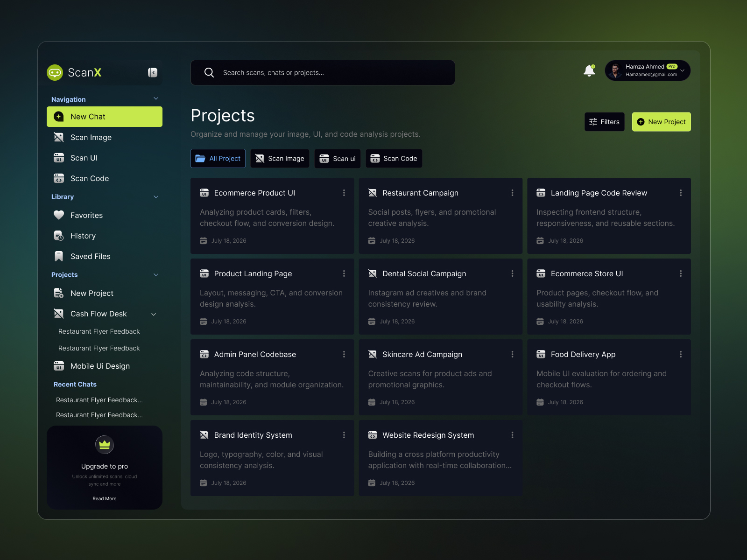This screenshot has height=560, width=747.
Task: Click the Recent Chats heading
Action: coord(75,385)
